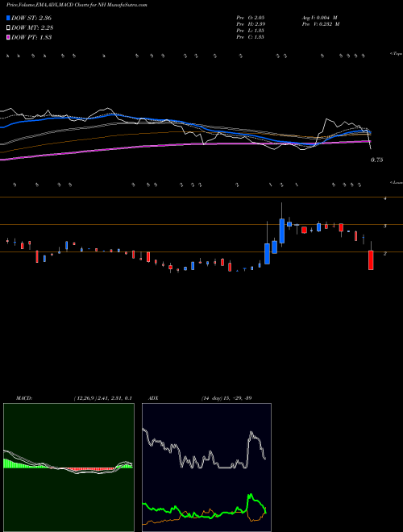403x532 pixels.
Task: Click the 'Pre H: 2.39' value
Action: coord(251,24)
